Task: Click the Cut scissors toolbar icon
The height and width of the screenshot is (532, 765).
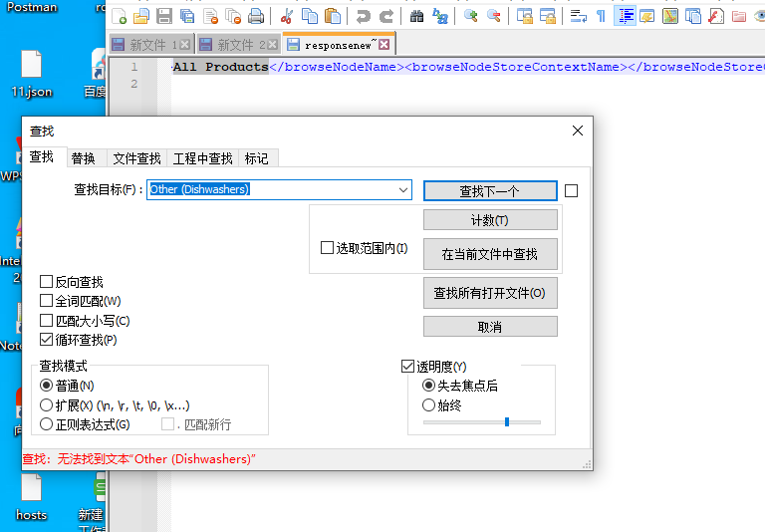Action: coord(287,17)
